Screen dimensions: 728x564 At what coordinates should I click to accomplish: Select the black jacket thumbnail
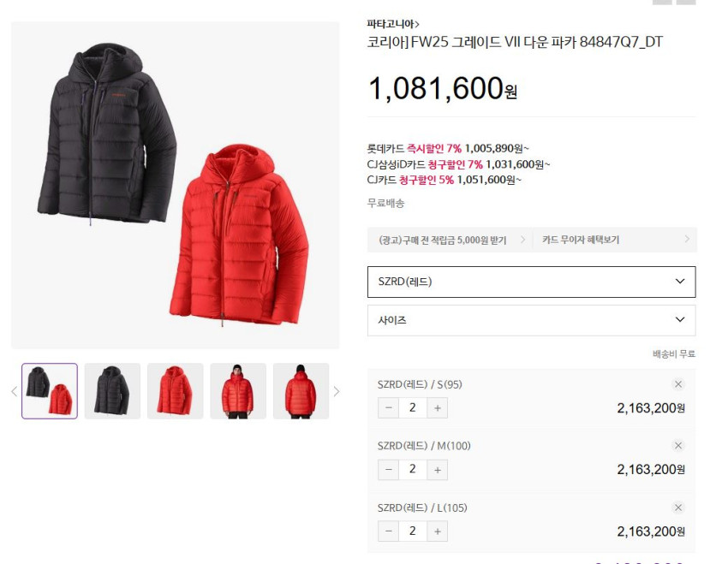[112, 391]
